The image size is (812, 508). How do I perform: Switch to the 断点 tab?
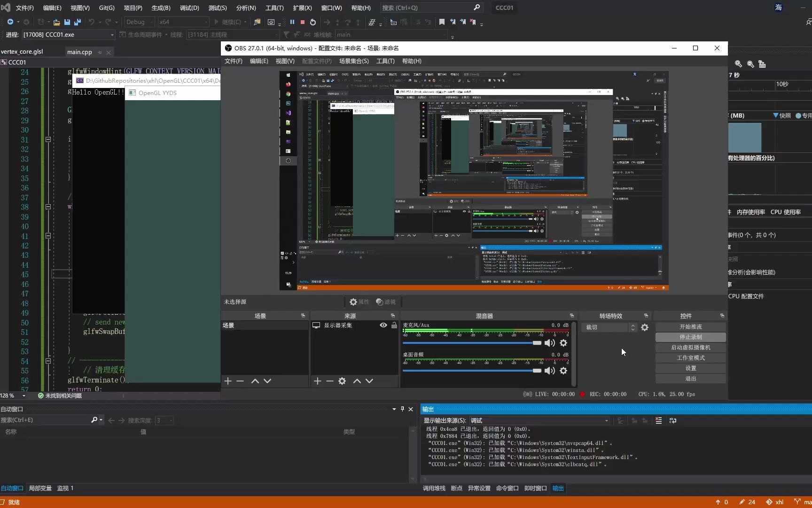tap(456, 488)
